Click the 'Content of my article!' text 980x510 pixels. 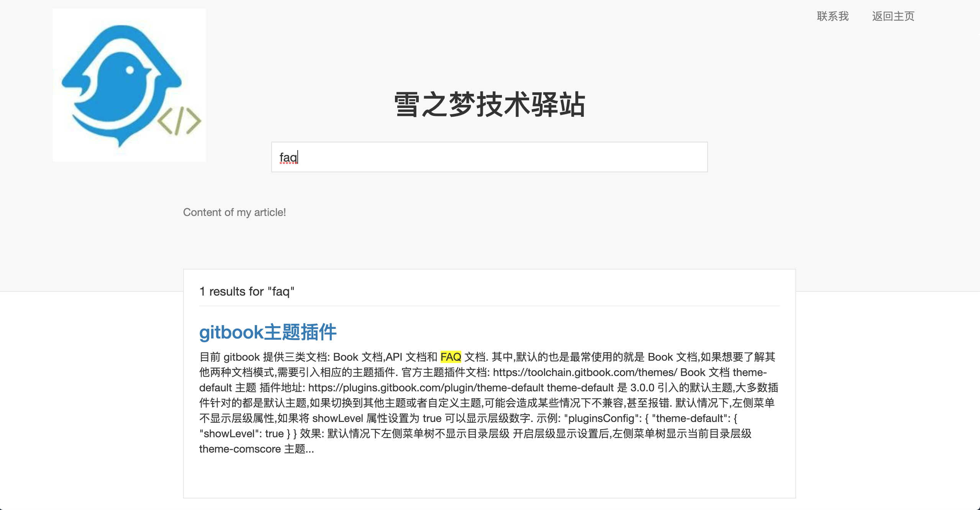[x=235, y=212]
